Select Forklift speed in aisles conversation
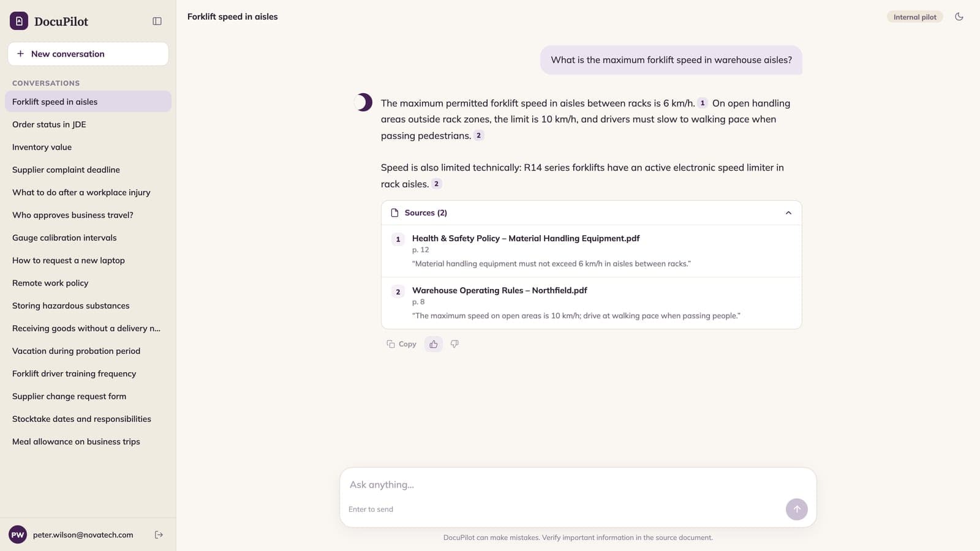 [x=88, y=102]
